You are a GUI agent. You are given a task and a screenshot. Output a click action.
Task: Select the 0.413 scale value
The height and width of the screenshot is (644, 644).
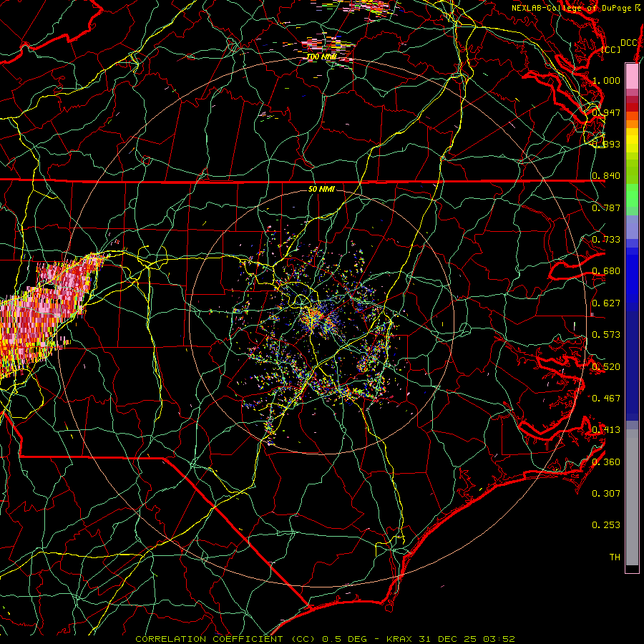[x=606, y=429]
